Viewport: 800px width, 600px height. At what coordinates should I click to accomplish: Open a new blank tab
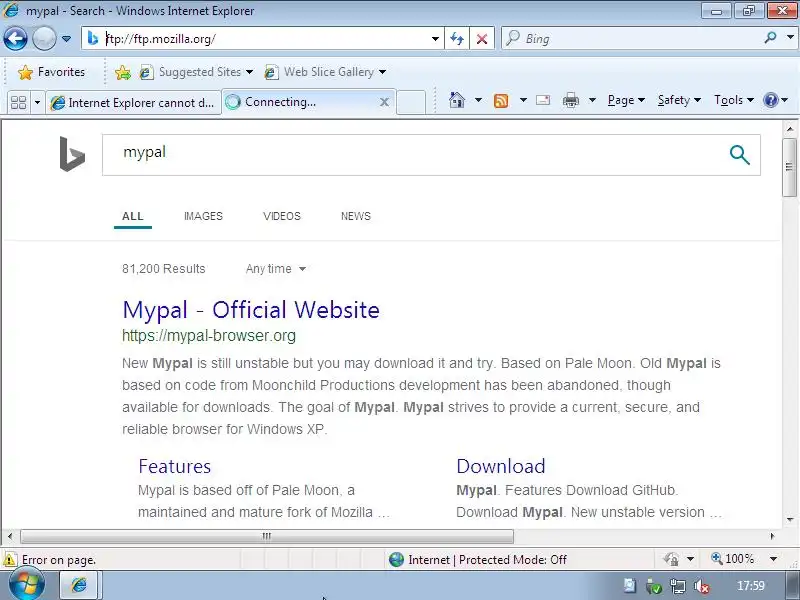click(411, 103)
